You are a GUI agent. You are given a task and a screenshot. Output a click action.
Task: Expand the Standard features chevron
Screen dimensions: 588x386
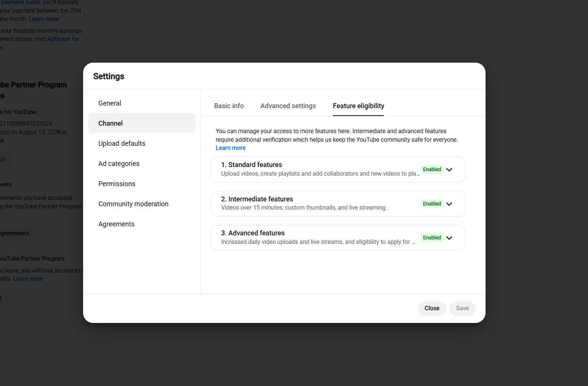pos(449,170)
